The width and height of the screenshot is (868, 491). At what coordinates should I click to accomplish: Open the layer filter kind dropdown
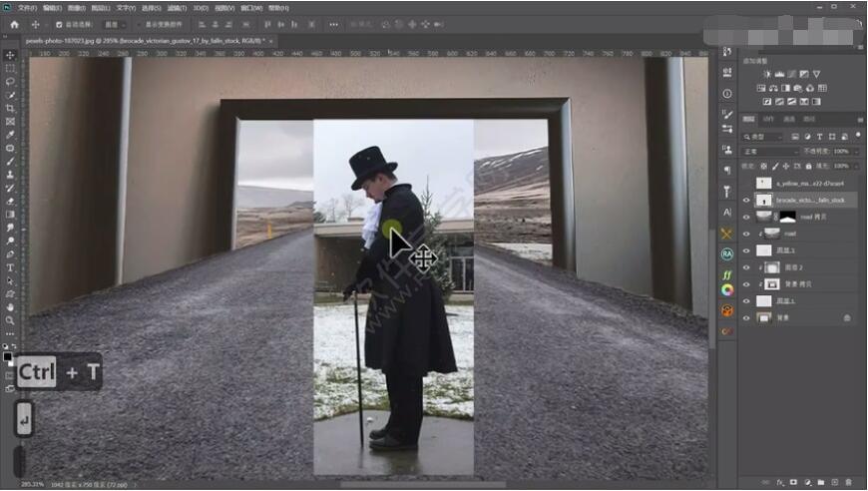point(763,136)
